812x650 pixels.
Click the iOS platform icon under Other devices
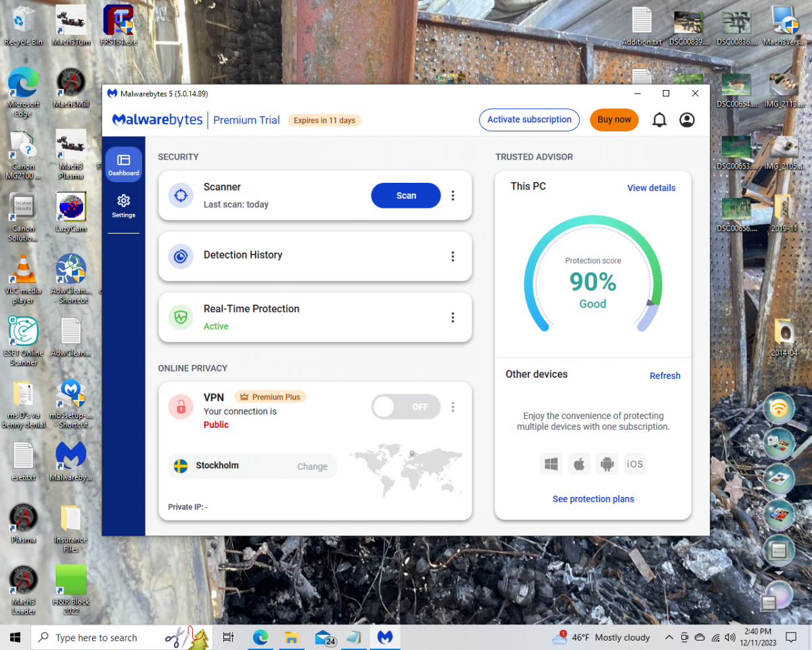coord(635,464)
